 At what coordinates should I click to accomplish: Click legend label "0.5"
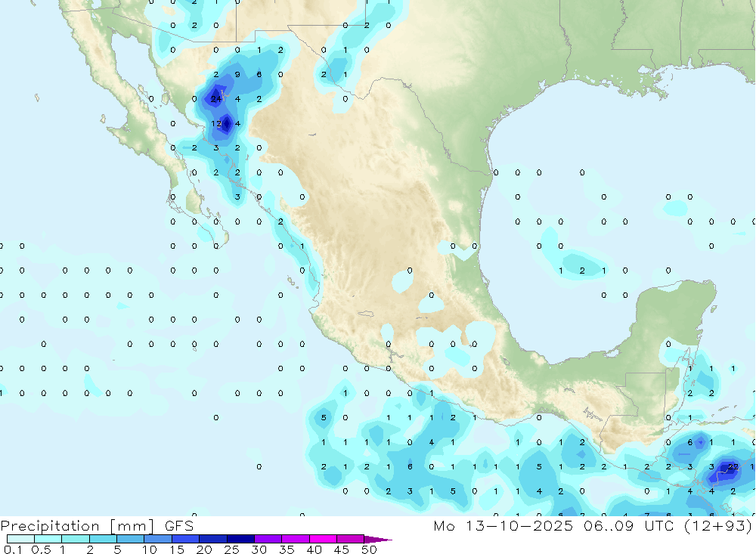pos(41,549)
